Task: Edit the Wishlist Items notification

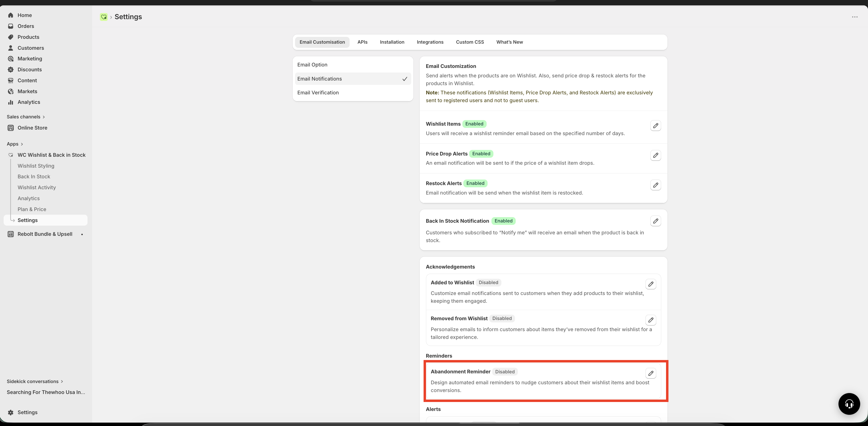Action: coord(655,126)
